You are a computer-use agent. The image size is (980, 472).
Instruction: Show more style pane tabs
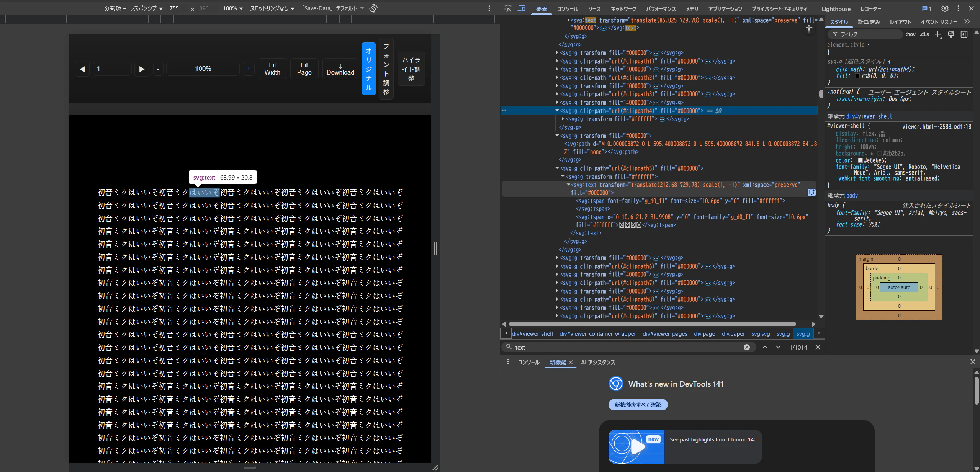tap(967, 21)
